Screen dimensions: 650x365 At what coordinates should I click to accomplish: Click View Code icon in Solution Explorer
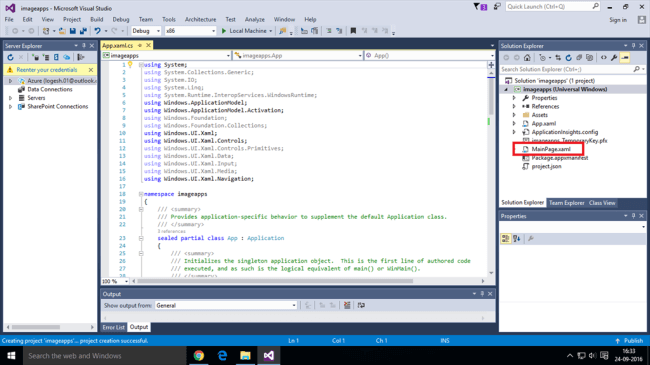click(604, 58)
